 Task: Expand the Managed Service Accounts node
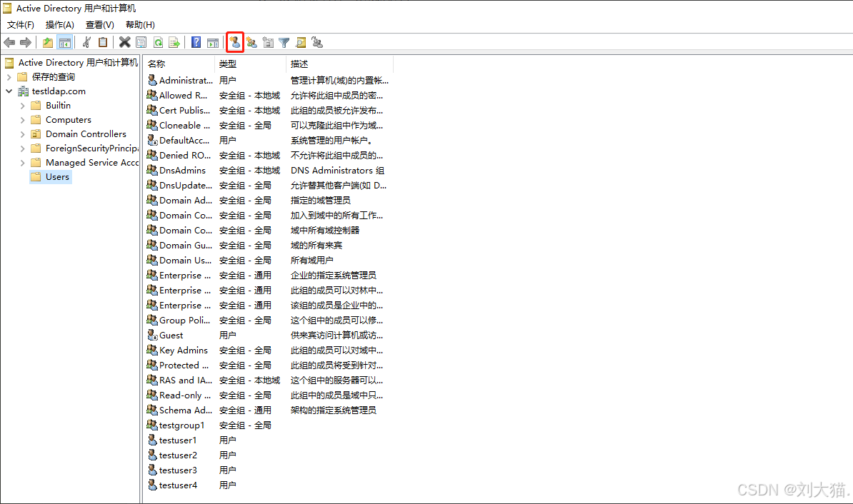coord(22,163)
